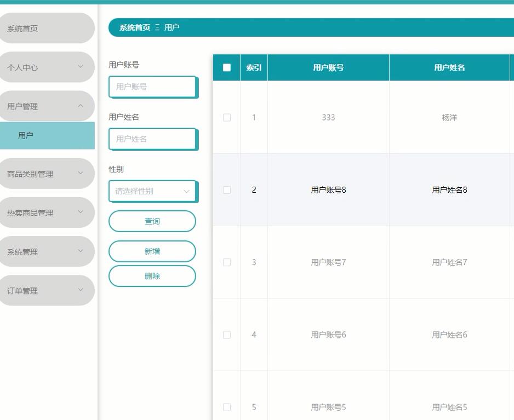Select the 用户姓名6 cell
Screen dimensions: 514x420
(449, 335)
